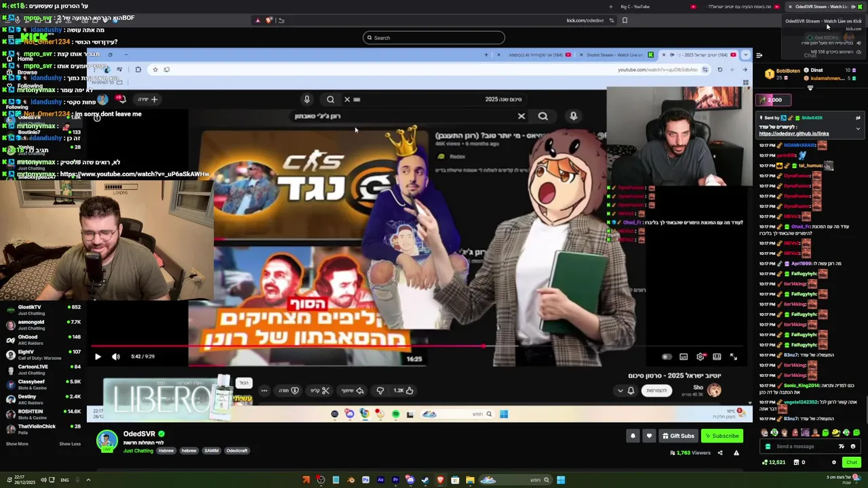868x488 pixels.
Task: Open the streamed Chrome tab list chevron
Action: coord(746,55)
